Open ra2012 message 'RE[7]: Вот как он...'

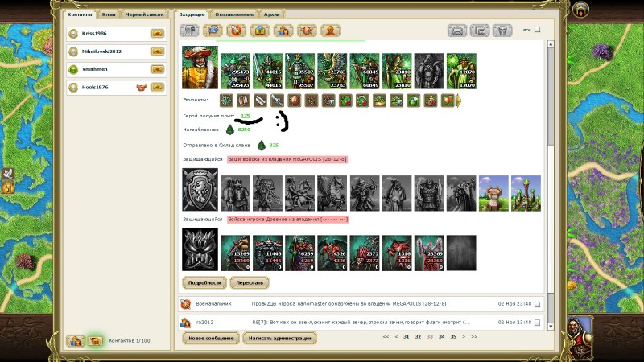point(361,323)
